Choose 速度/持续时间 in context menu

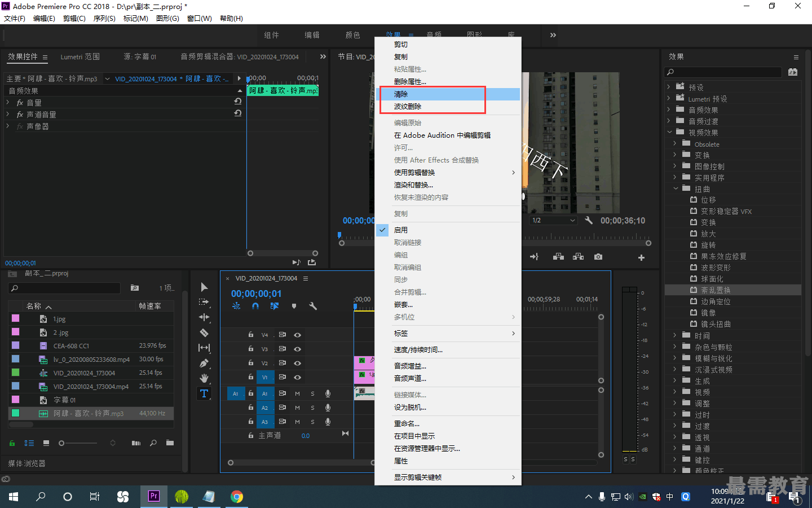448,350
